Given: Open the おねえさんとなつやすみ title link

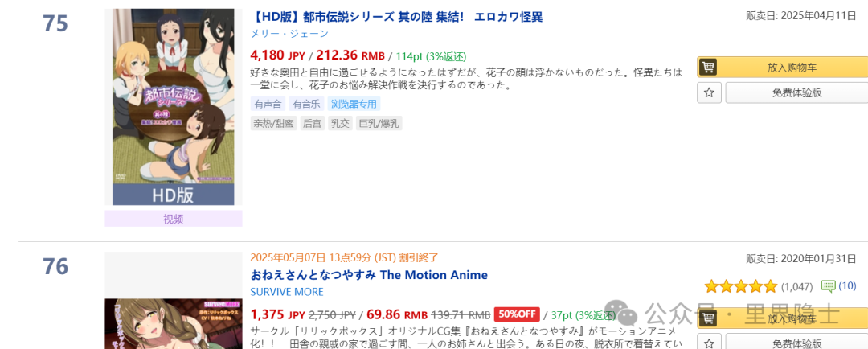Looking at the screenshot, I should pos(368,275).
